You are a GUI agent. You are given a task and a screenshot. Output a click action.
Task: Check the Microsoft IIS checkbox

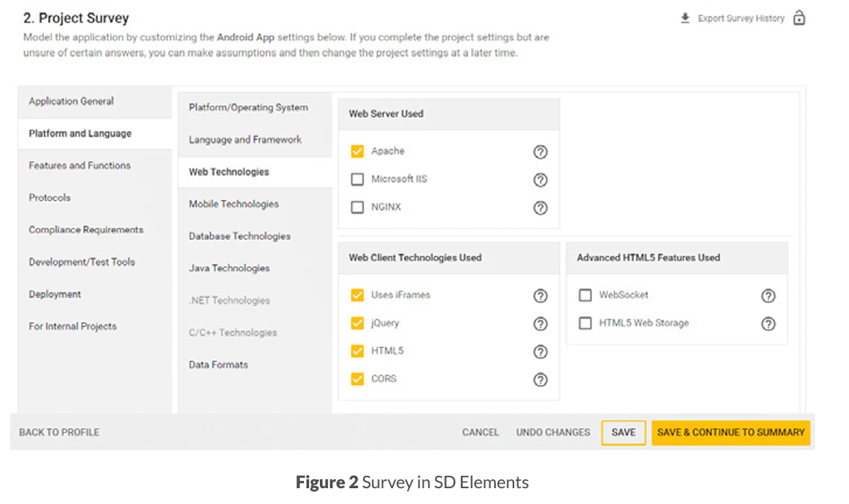pyautogui.click(x=357, y=179)
